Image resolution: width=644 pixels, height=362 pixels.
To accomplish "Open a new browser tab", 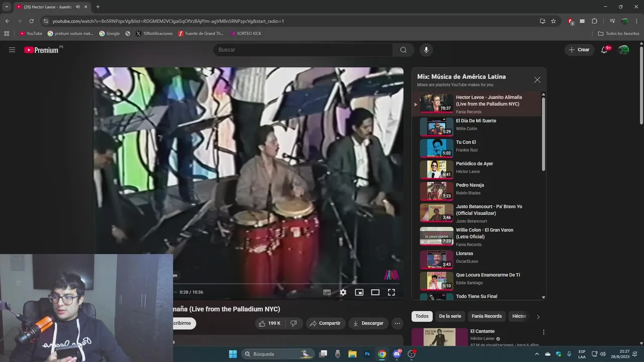I will click(98, 7).
